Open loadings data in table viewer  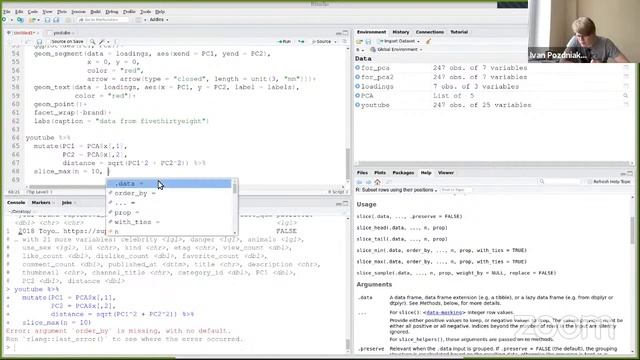coord(625,87)
